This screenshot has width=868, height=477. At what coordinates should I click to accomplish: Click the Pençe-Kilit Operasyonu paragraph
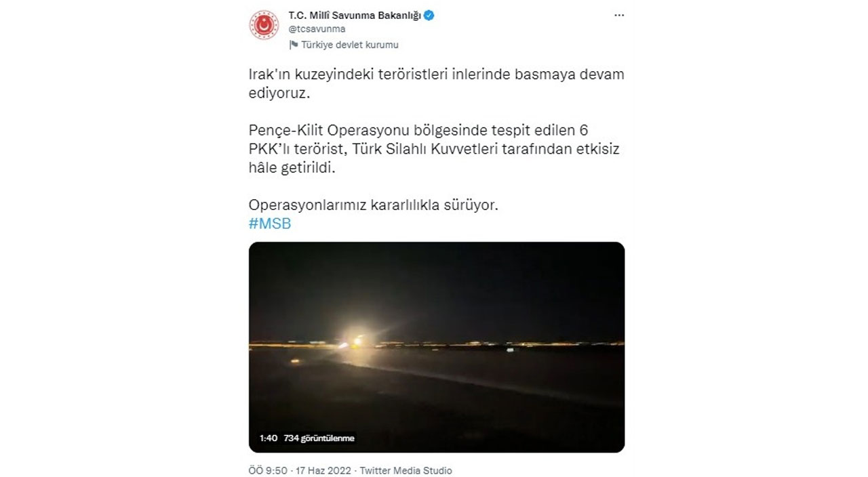click(435, 149)
